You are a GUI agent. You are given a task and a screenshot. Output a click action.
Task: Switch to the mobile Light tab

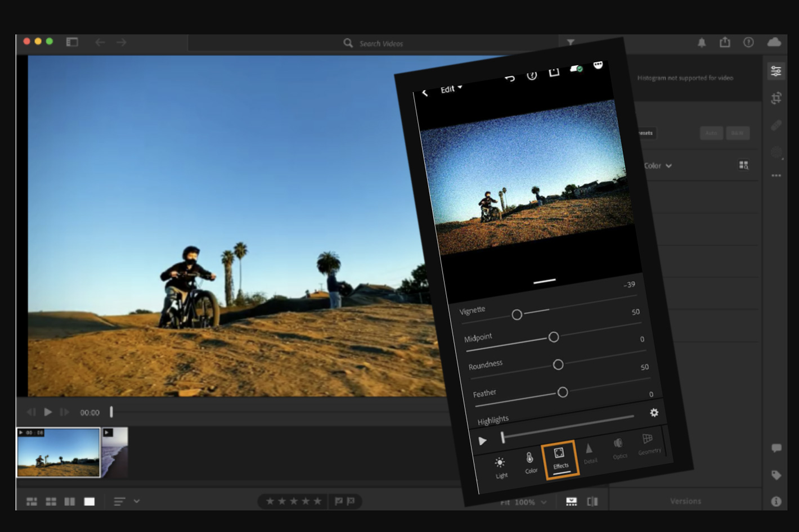(x=500, y=467)
